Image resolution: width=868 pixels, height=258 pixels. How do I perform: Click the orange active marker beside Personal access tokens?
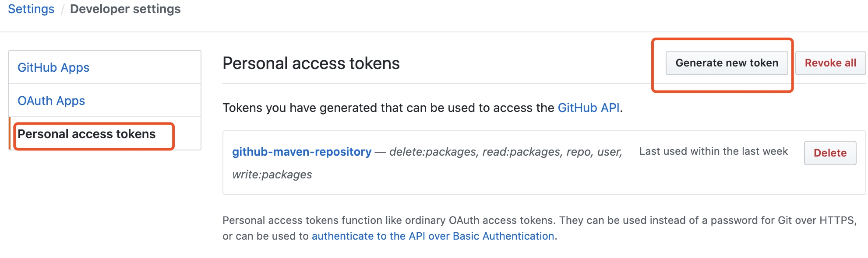coord(10,133)
